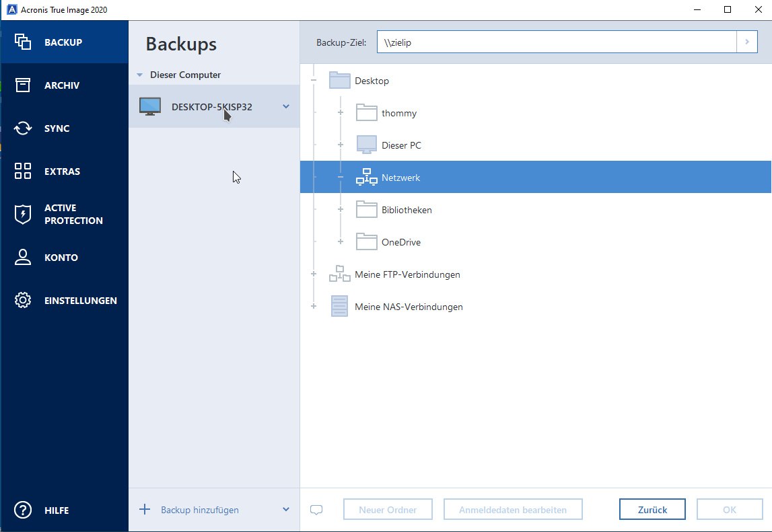
Task: Click the Extras grid icon
Action: [x=22, y=171]
